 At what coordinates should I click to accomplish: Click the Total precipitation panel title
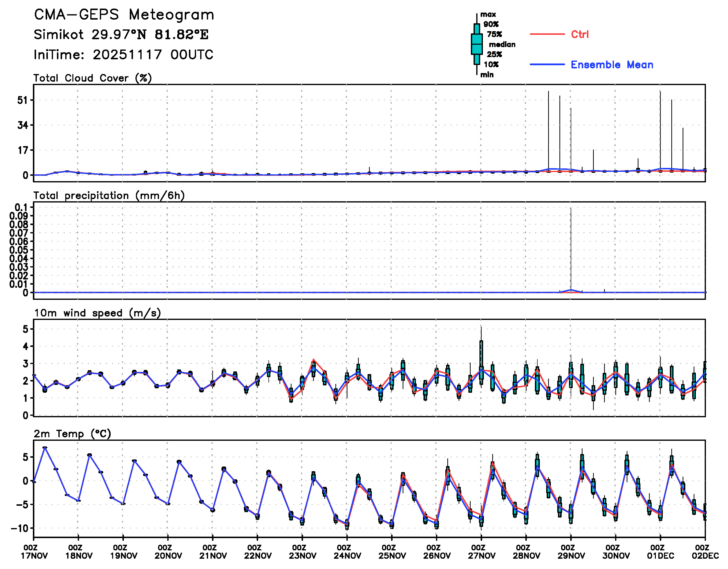click(x=109, y=196)
